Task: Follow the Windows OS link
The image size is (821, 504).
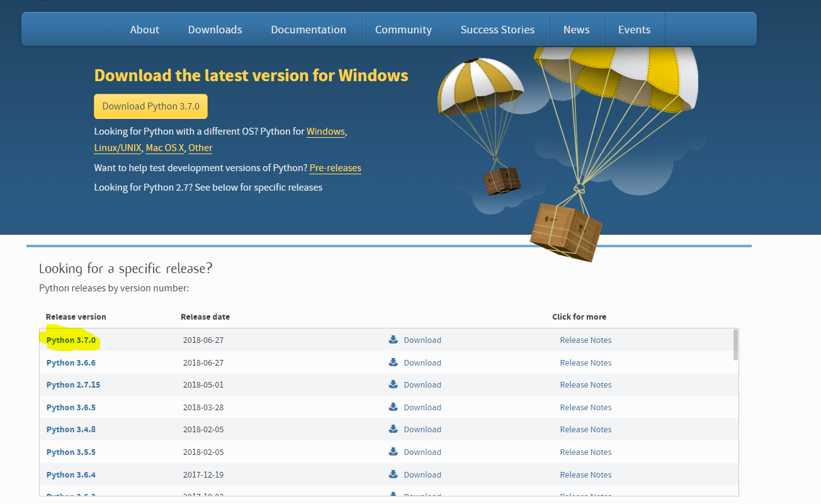Action: click(326, 132)
